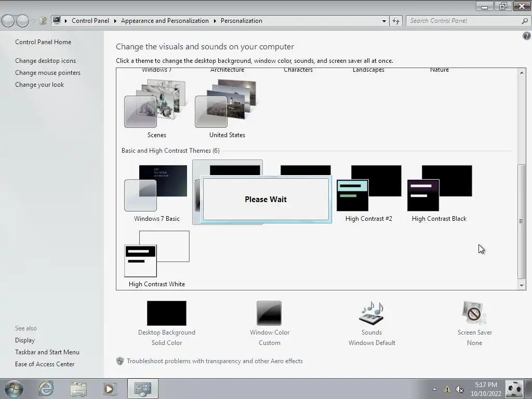
Task: Open Taskbar and Start Menu link
Action: pyautogui.click(x=47, y=352)
